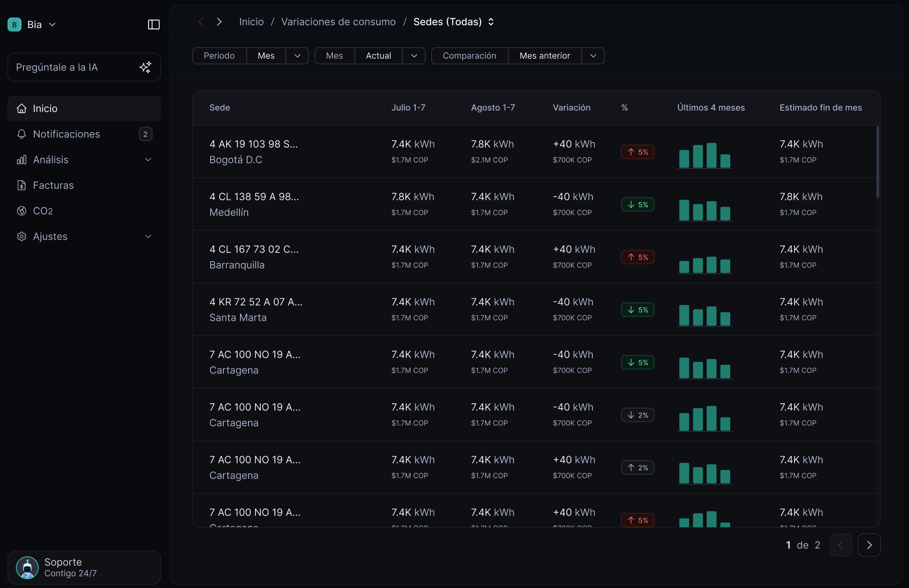This screenshot has width=909, height=588.
Task: Click the notifications count badge
Action: point(145,134)
